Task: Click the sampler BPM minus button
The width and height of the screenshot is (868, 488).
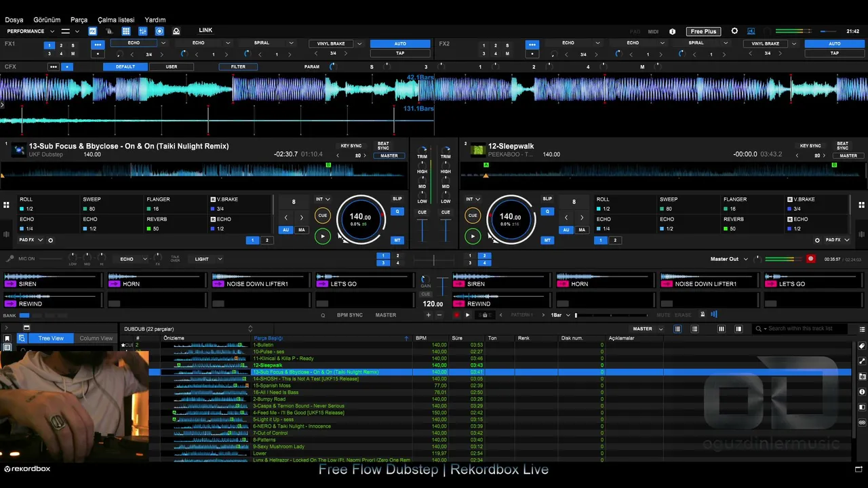Action: tap(439, 315)
